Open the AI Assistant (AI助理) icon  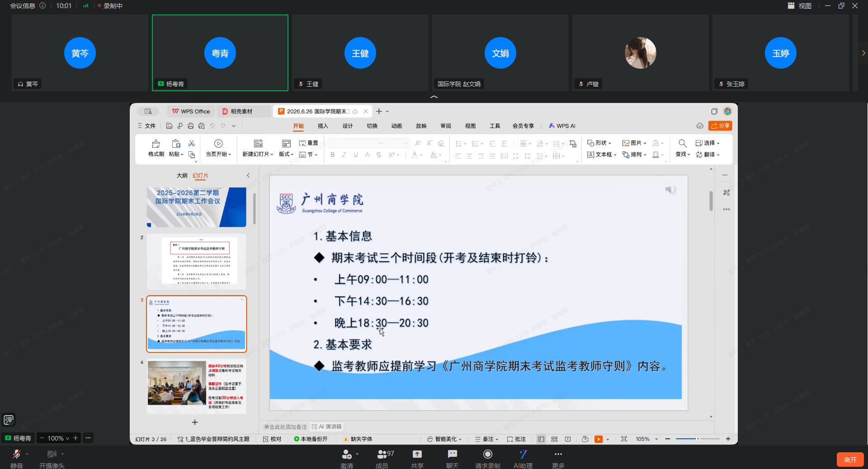click(x=523, y=454)
